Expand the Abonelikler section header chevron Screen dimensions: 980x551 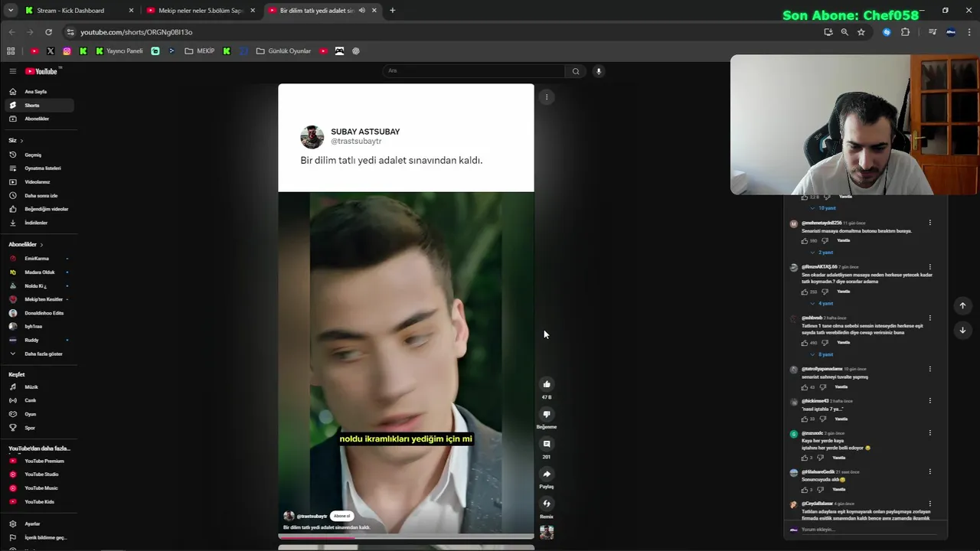tap(41, 245)
